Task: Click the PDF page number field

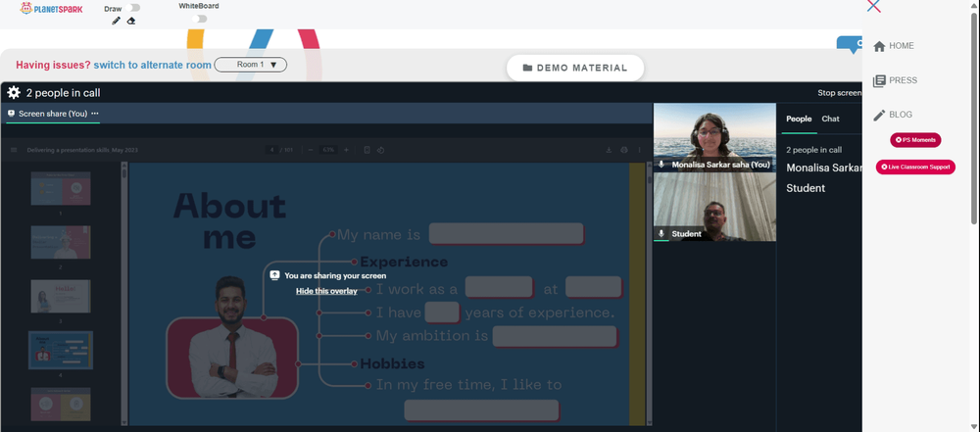Action: tap(271, 150)
